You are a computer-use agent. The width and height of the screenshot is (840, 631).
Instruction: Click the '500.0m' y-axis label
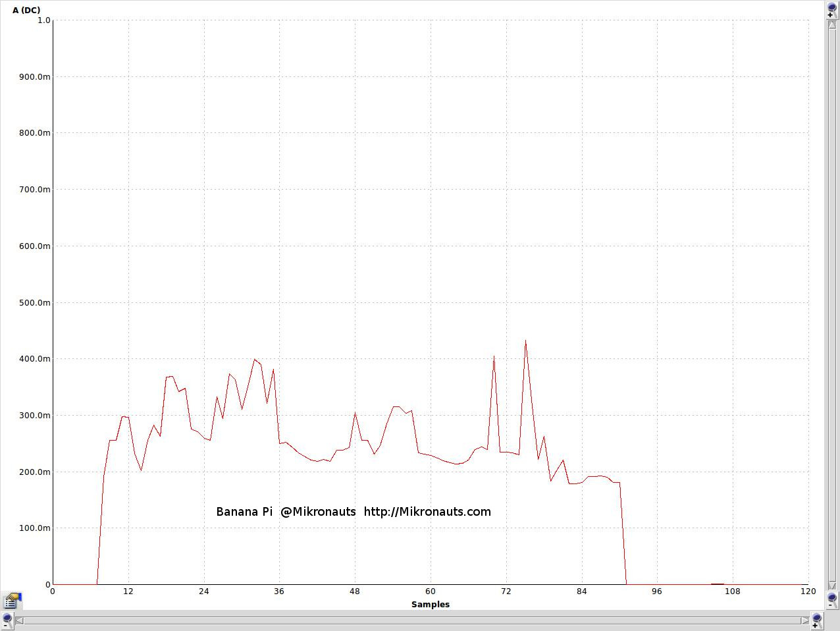point(35,303)
